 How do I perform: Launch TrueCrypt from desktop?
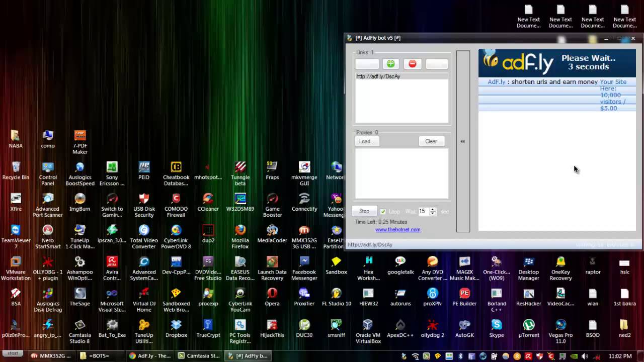pyautogui.click(x=208, y=329)
